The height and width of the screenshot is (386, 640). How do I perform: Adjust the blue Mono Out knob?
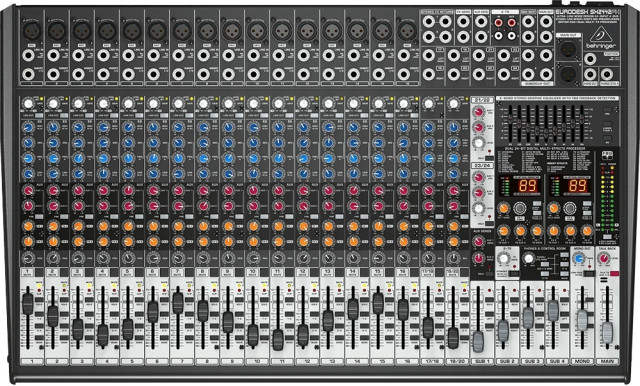578,258
